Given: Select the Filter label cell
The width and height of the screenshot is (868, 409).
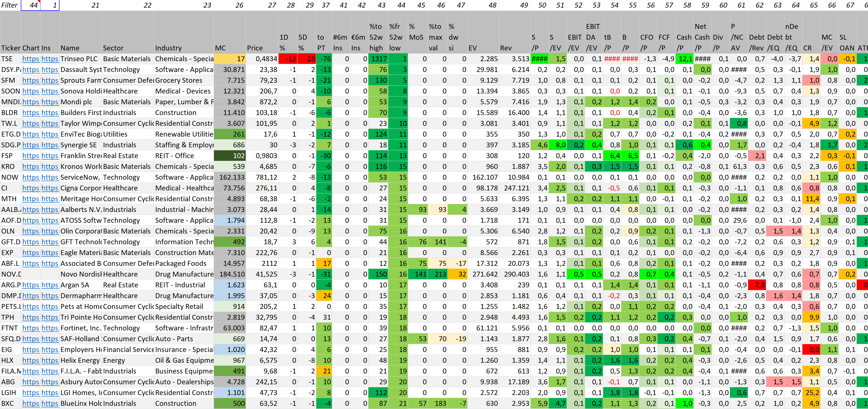Looking at the screenshot, I should point(10,5).
